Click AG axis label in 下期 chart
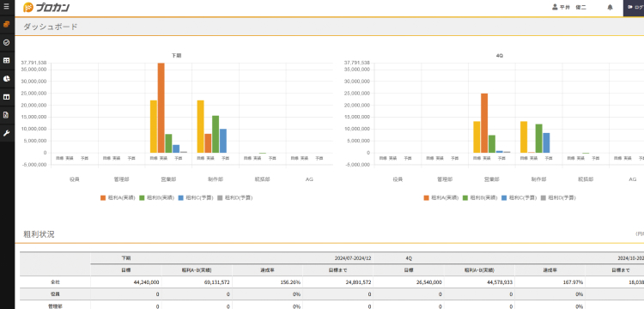 click(309, 179)
